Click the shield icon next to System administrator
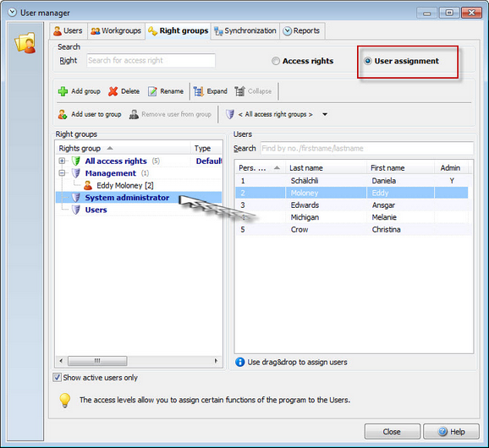This screenshot has height=448, width=489. (x=76, y=198)
